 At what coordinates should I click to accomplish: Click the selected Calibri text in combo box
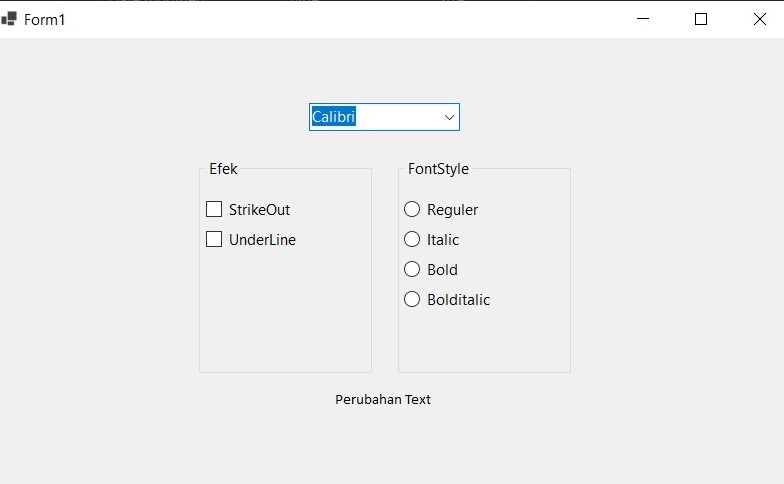coord(334,117)
